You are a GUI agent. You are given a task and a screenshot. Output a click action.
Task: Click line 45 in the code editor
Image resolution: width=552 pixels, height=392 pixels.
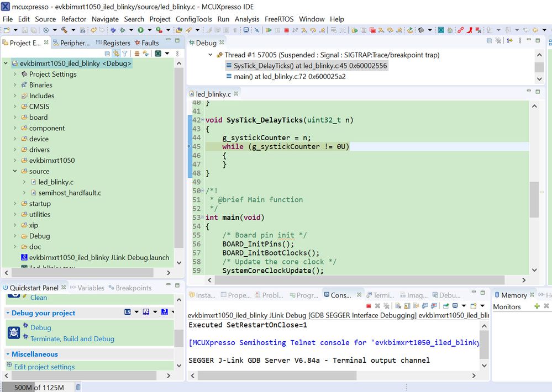(366, 146)
